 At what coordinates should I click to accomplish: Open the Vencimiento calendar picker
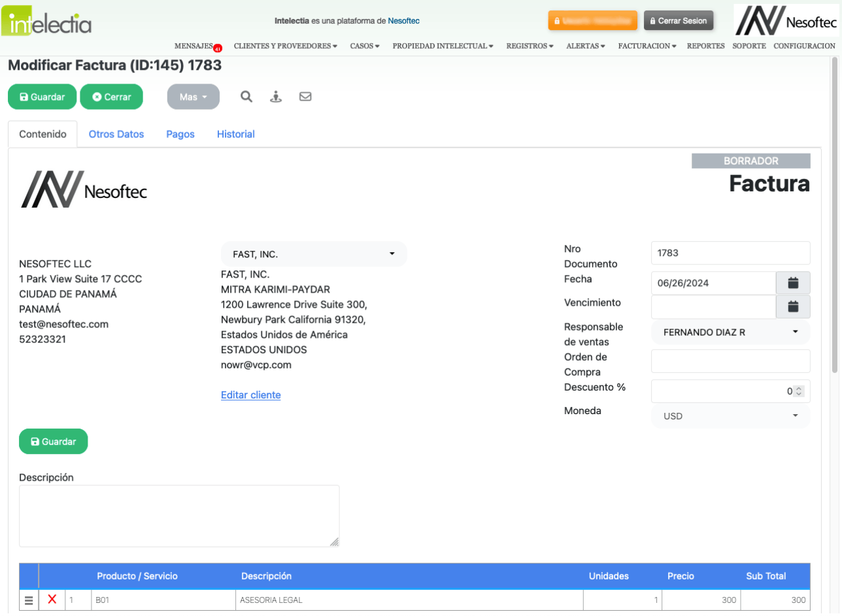coord(793,306)
